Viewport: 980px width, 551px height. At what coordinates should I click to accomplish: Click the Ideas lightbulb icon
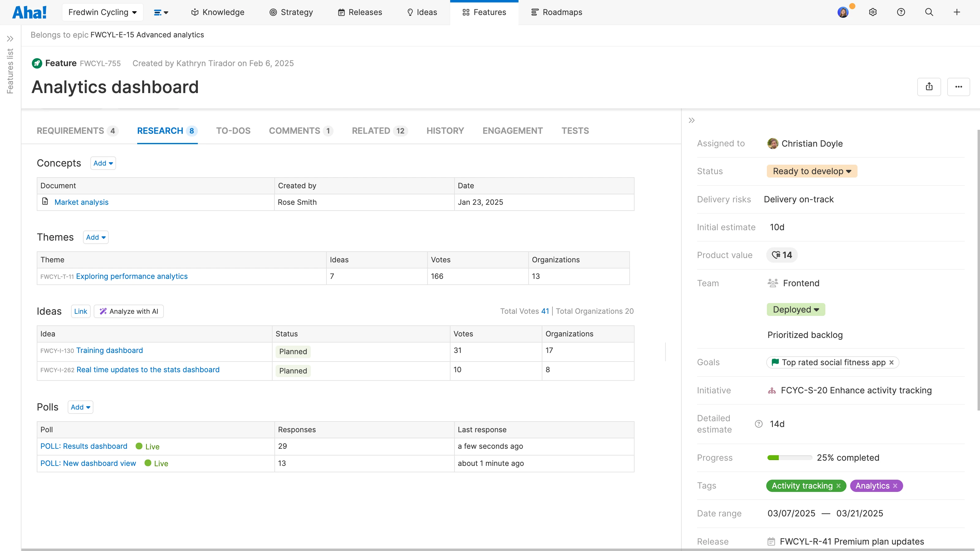tap(410, 12)
